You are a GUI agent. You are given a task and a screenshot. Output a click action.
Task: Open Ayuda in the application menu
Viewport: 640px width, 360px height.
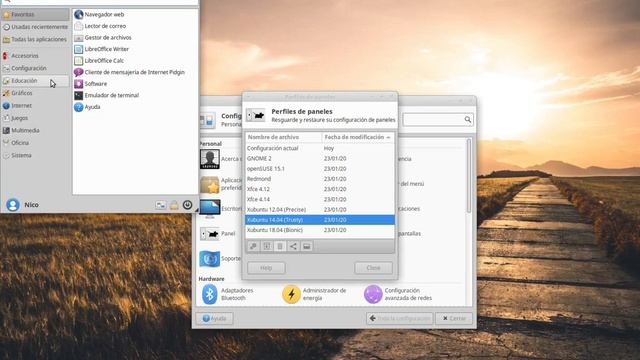(x=87, y=107)
